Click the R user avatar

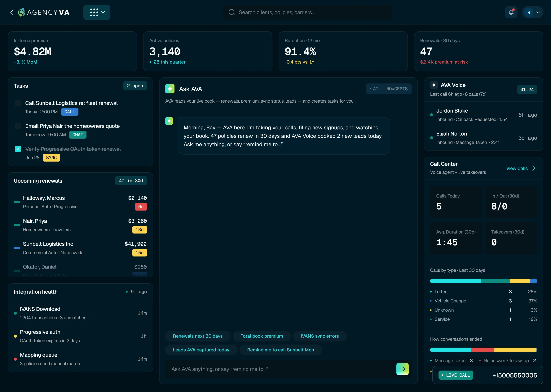529,12
